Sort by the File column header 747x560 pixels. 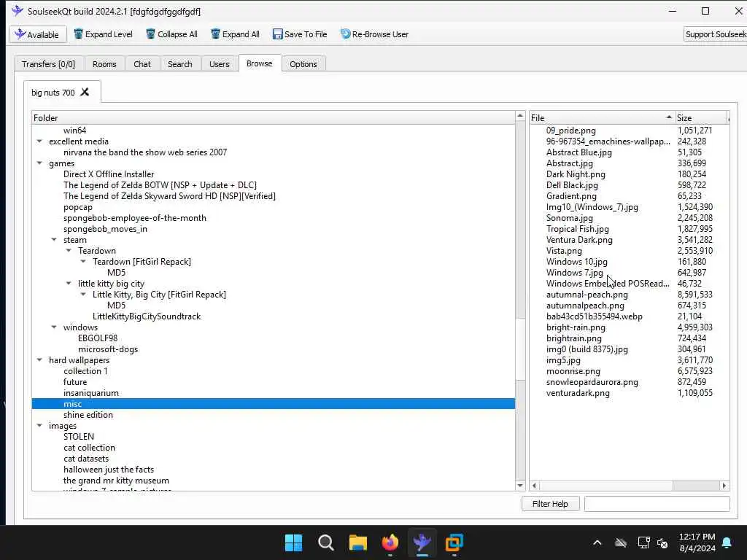click(602, 117)
